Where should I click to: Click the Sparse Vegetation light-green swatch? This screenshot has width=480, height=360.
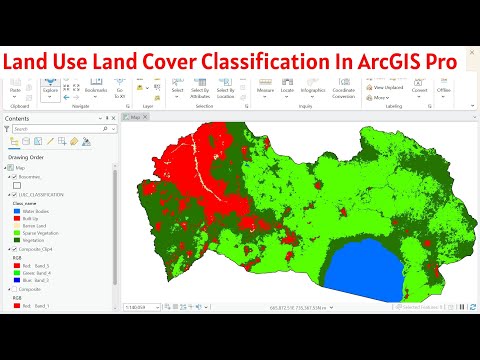point(17,233)
